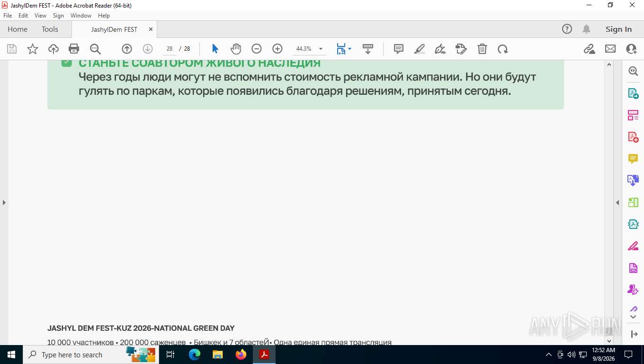Open the Sign or draw pen tool

coord(440,49)
